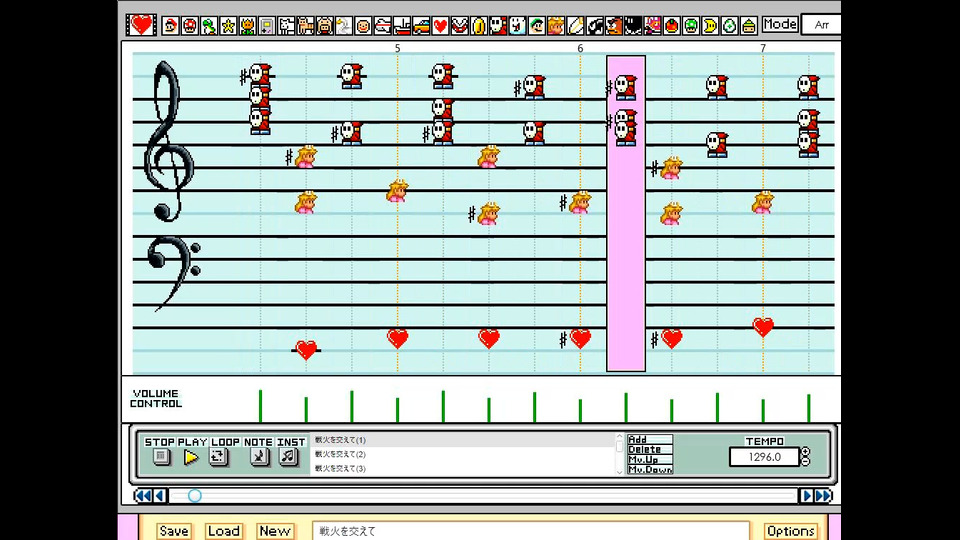This screenshot has height=540, width=960.
Task: Stop playback with the STOP button
Action: pos(161,457)
